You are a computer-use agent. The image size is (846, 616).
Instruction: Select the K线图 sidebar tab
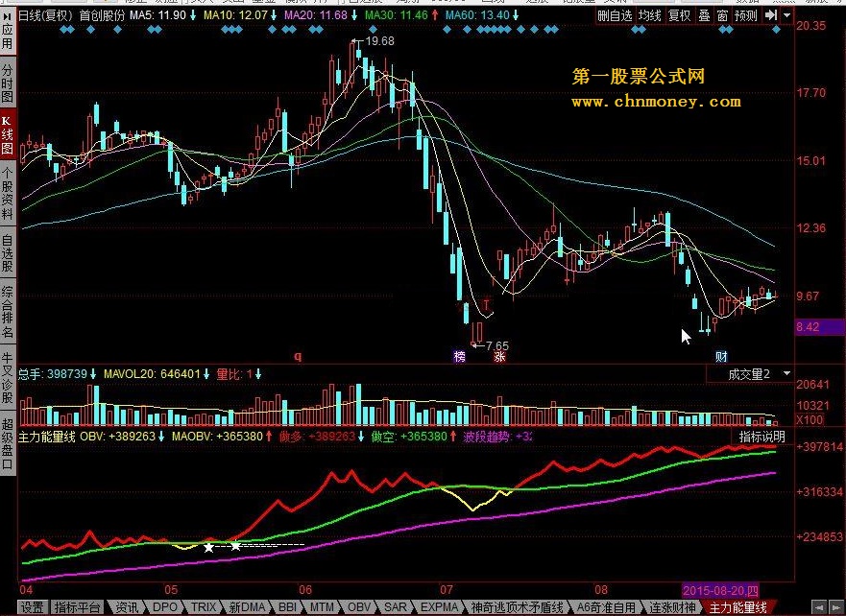(x=8, y=134)
